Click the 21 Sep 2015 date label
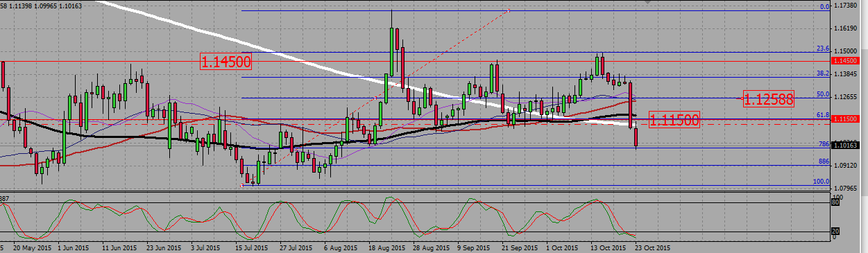This screenshot has width=868, height=253. [519, 247]
